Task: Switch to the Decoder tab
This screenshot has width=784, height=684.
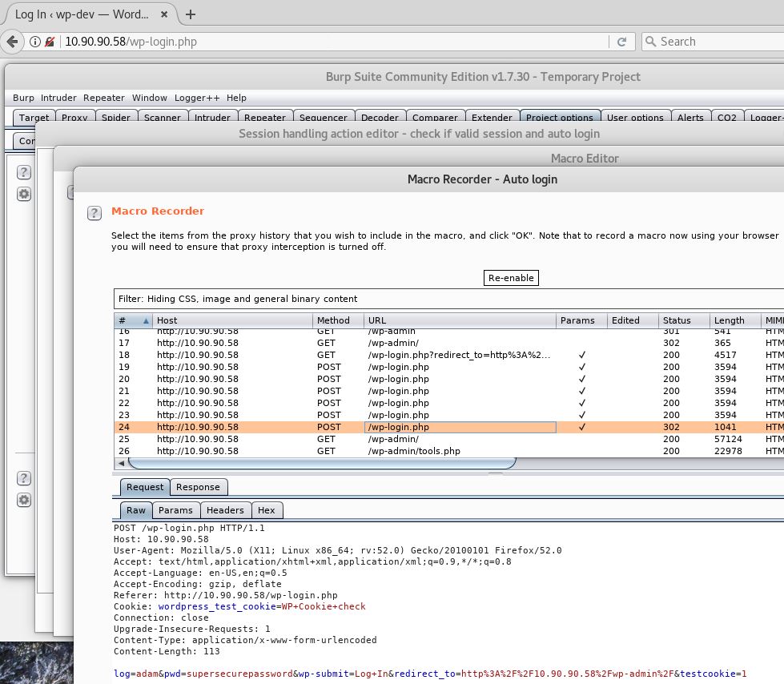Action: pyautogui.click(x=380, y=117)
